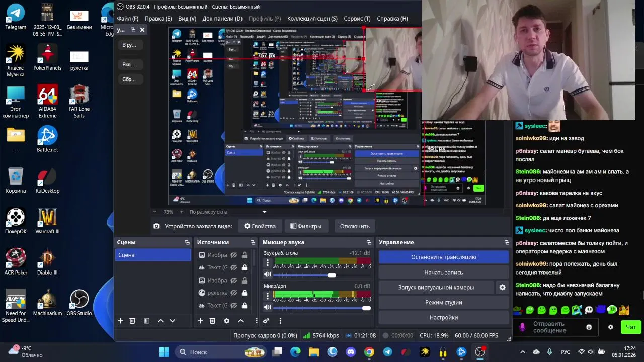Add a new scene in Сцены panel
The image size is (644, 362).
coord(120,321)
